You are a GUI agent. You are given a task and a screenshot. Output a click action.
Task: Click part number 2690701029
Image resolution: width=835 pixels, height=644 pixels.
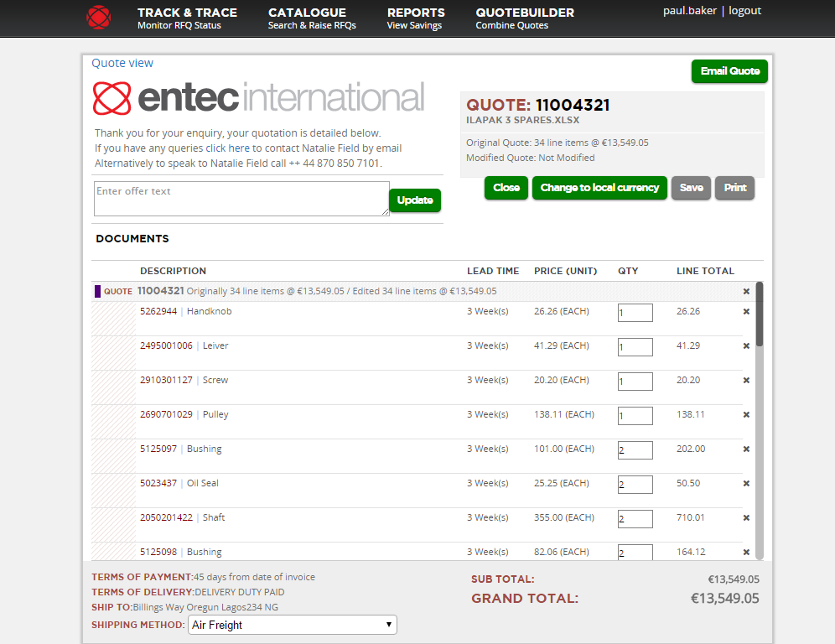[166, 414]
